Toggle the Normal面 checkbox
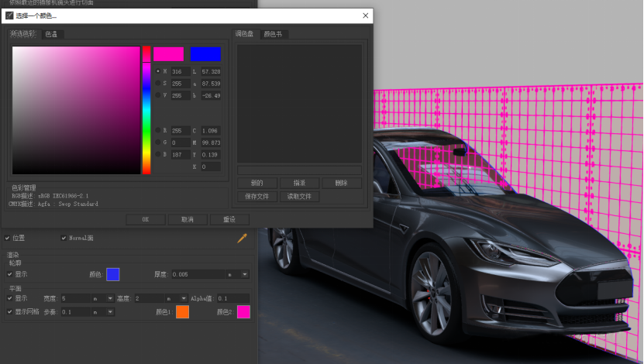The width and height of the screenshot is (644, 364). [64, 238]
